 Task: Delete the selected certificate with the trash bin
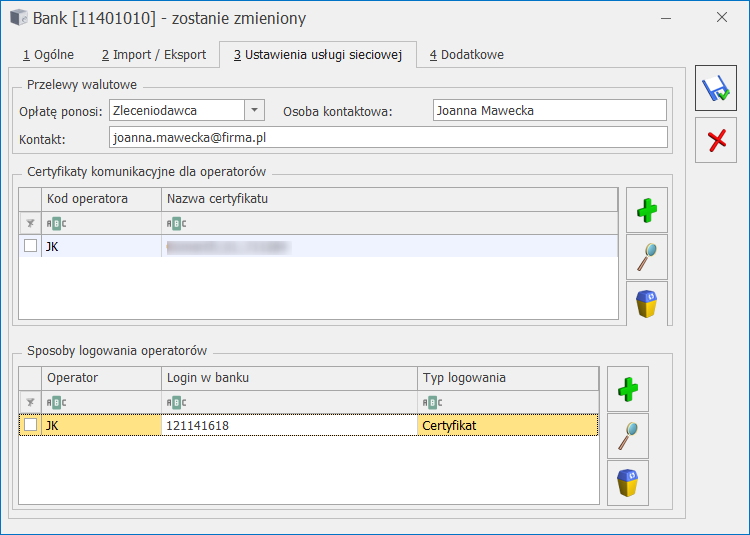point(647,304)
